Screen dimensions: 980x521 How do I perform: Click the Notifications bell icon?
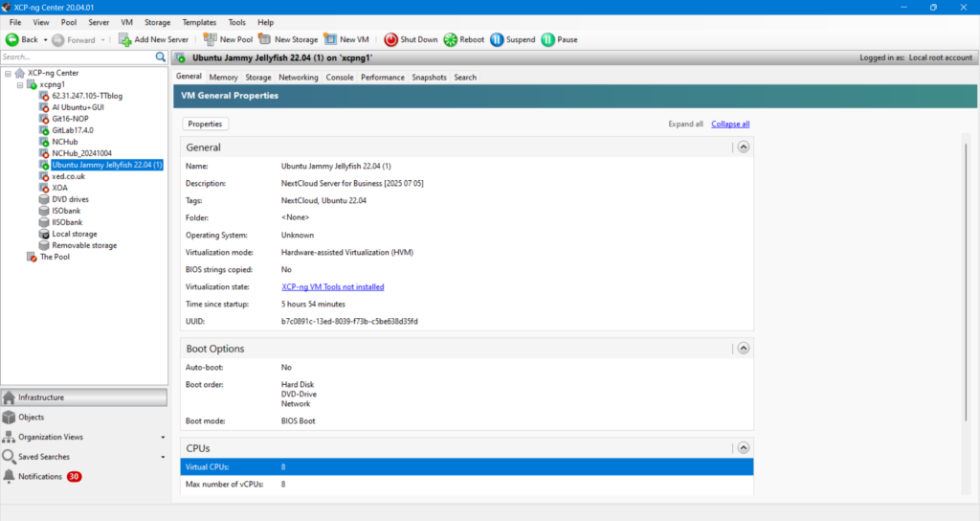point(9,477)
